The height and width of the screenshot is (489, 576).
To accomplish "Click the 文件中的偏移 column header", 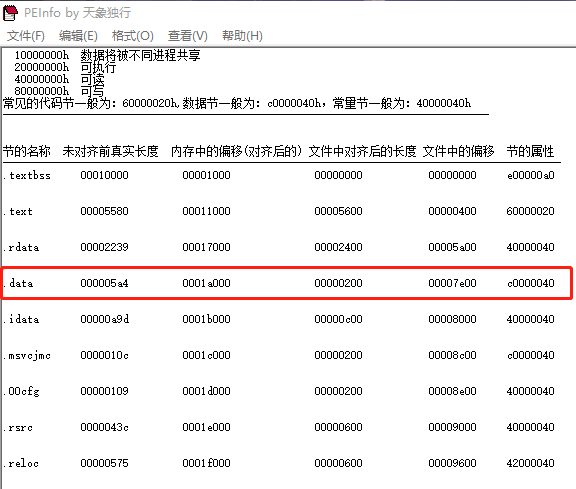I will [x=458, y=151].
